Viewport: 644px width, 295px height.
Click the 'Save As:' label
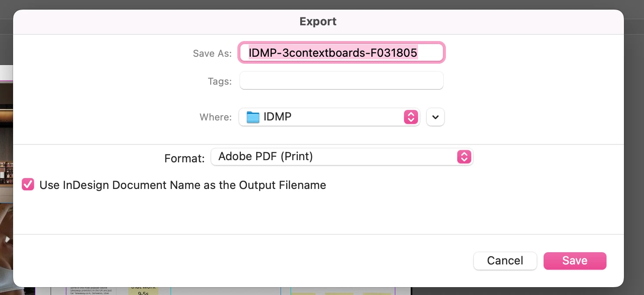[212, 54]
